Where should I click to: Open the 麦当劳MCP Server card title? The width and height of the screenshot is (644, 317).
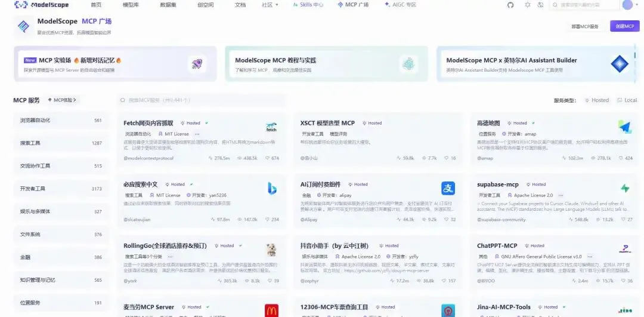click(x=148, y=307)
